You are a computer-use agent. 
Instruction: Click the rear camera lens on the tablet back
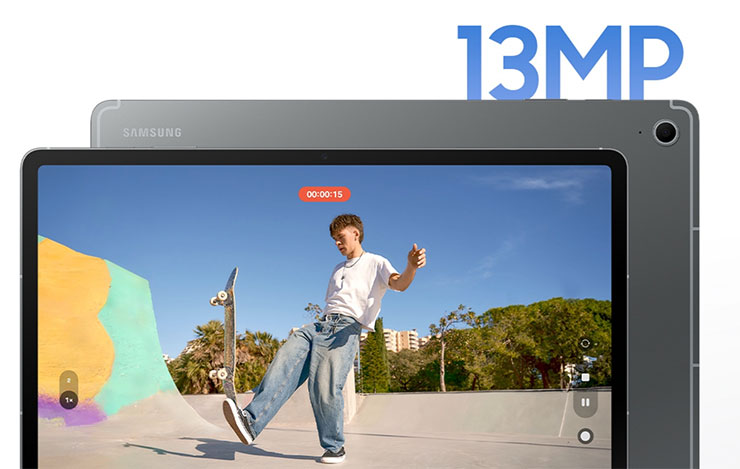pos(665,131)
